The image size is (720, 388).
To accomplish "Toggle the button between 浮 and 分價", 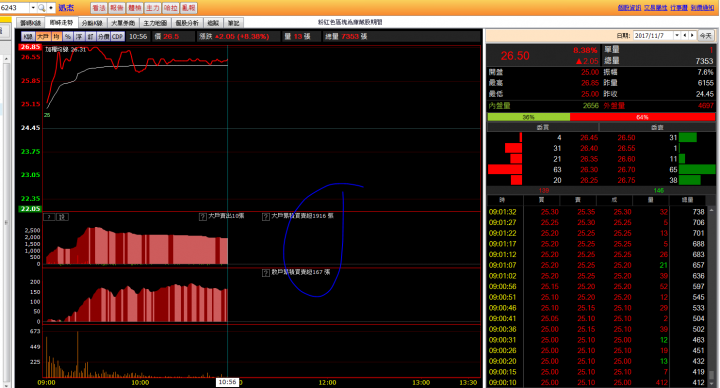I will coord(90,36).
